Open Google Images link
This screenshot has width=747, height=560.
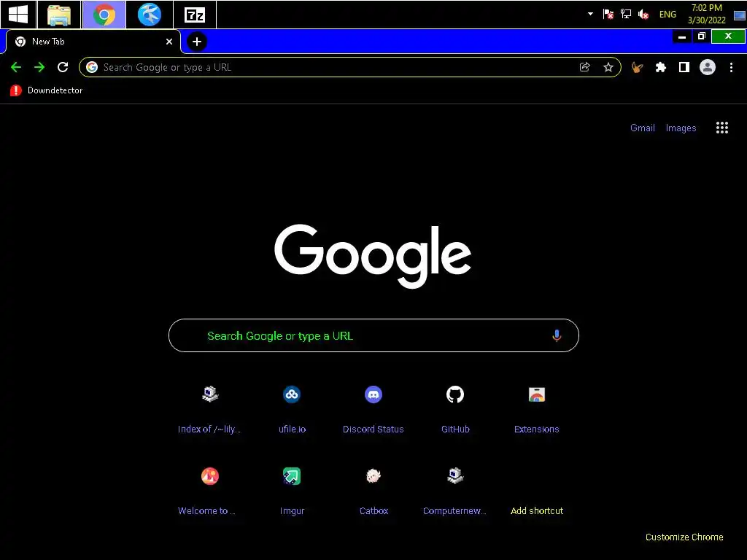[681, 128]
